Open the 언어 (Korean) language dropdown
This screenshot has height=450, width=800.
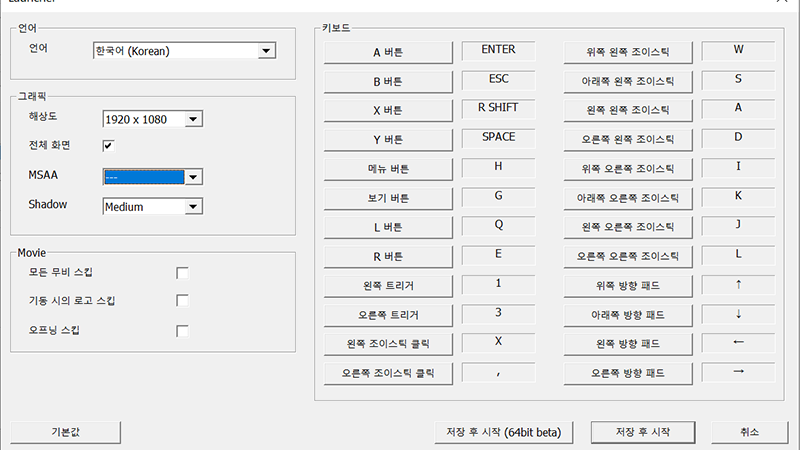coord(266,50)
